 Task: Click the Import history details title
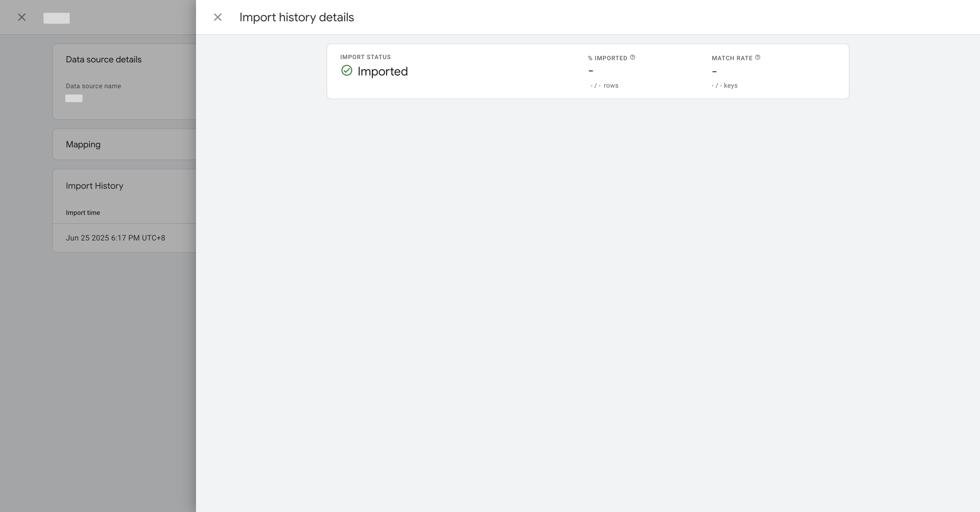click(x=296, y=17)
